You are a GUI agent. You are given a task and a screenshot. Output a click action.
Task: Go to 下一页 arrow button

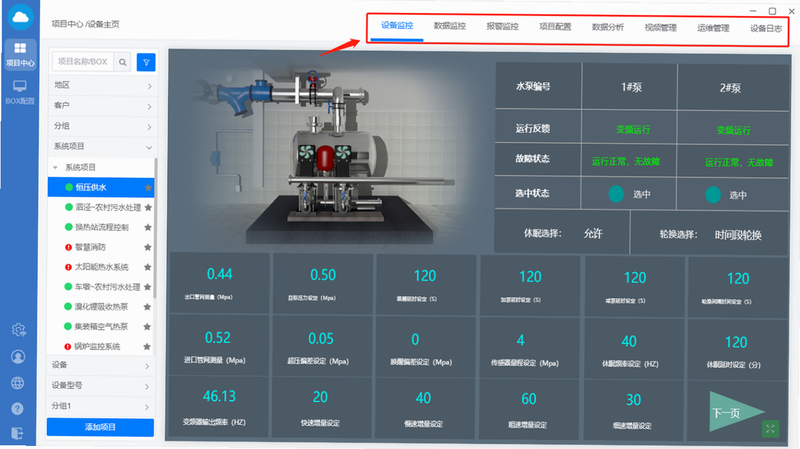tap(735, 412)
